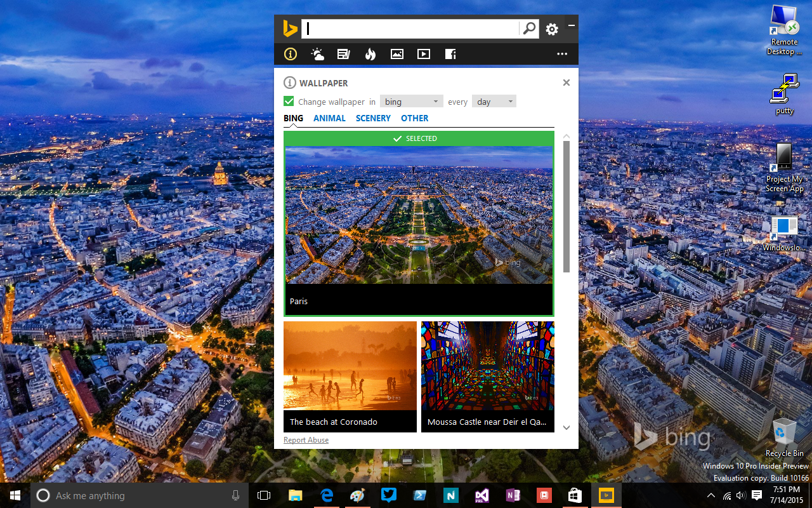Click the Cortana Ask me anything box
The image size is (812, 508).
point(140,495)
